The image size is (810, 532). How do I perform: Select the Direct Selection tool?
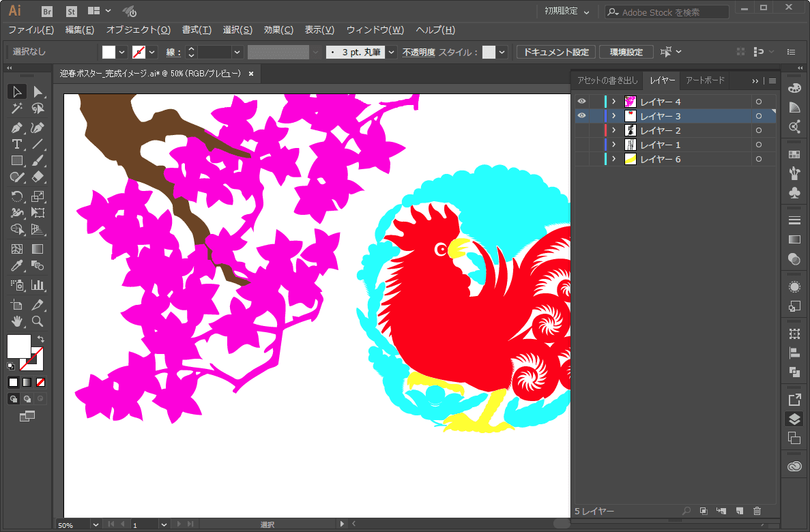point(38,91)
